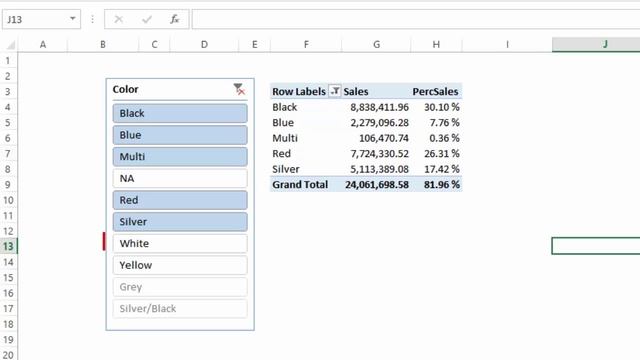Select column I header

click(507, 44)
